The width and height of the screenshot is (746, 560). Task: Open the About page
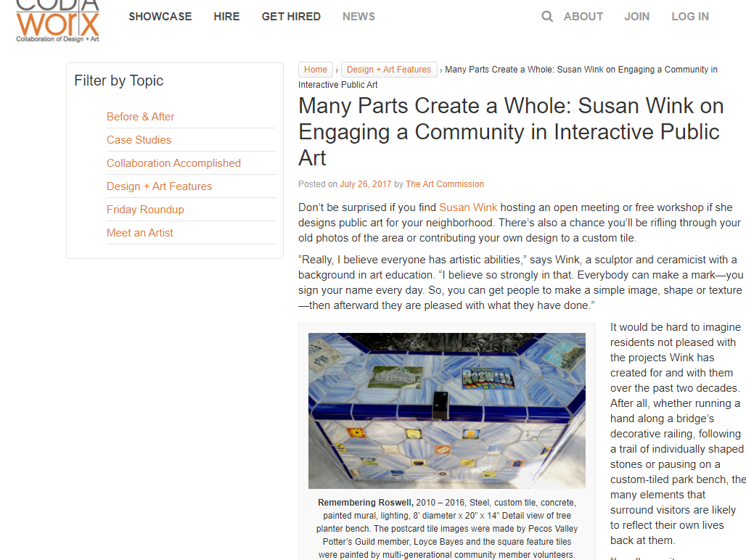point(583,17)
